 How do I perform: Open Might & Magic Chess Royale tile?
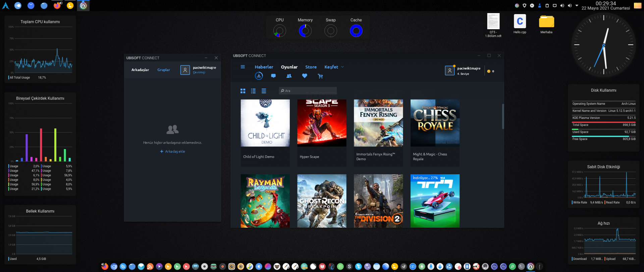coord(435,133)
